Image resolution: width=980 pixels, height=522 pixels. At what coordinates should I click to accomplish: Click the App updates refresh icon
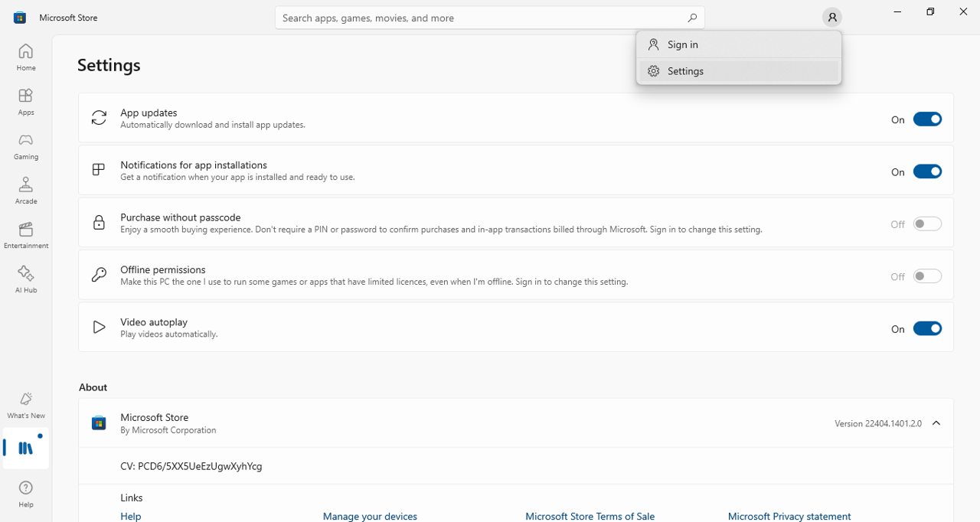(x=99, y=118)
